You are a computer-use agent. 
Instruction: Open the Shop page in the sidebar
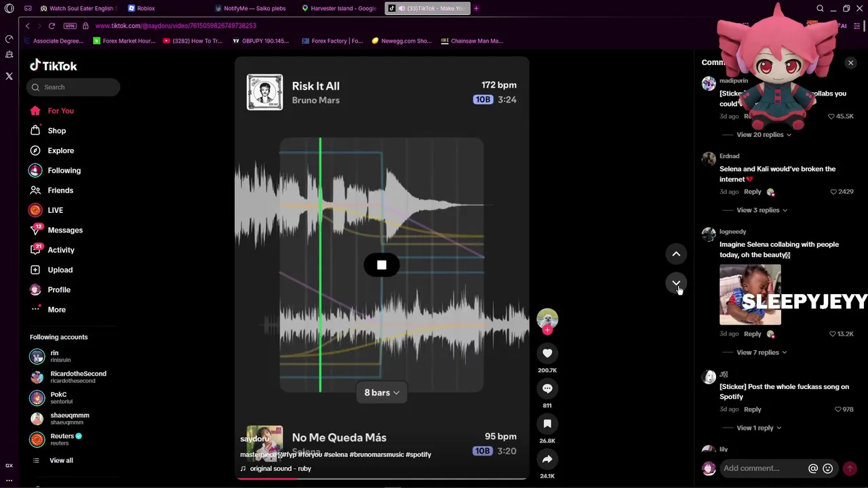57,131
